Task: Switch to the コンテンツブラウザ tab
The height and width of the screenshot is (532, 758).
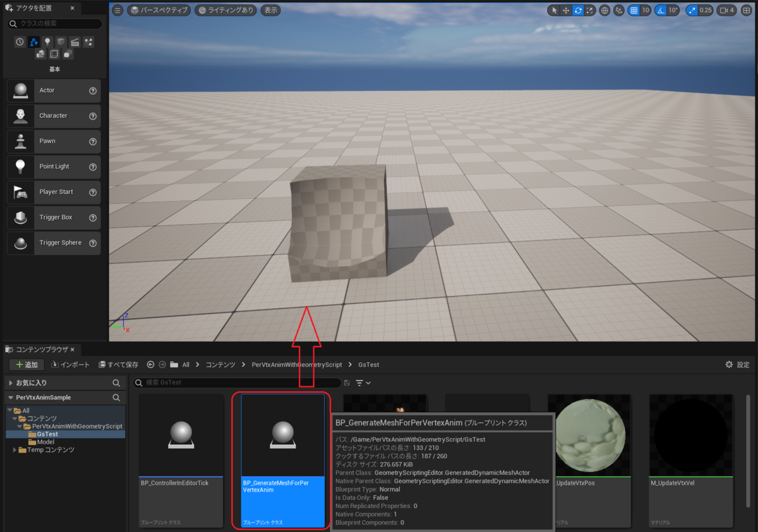Action: pyautogui.click(x=40, y=349)
